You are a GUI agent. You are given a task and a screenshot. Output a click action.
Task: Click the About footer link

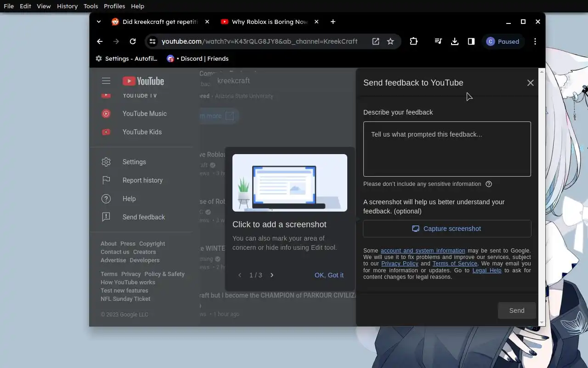tap(108, 244)
